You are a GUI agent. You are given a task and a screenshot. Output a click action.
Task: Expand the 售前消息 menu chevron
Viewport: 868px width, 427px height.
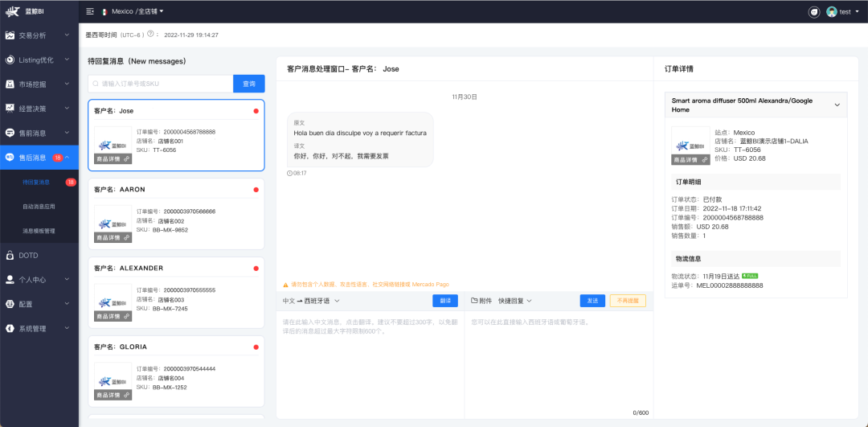pos(67,133)
